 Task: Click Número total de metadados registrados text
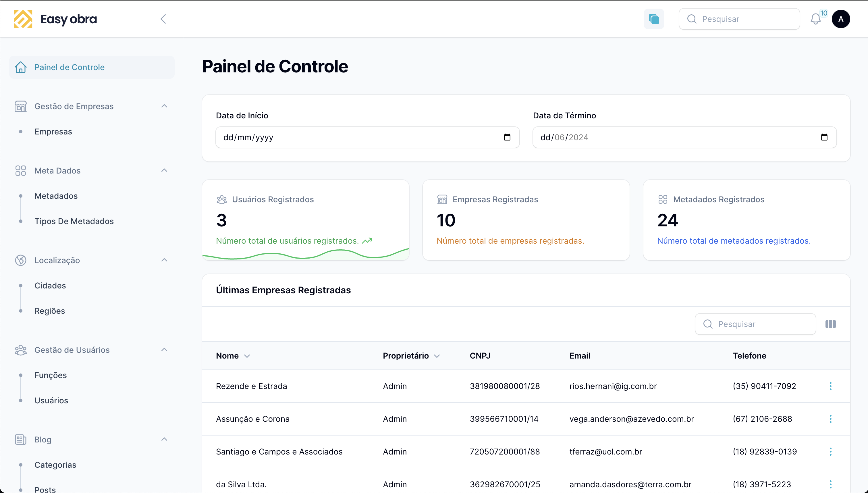pos(734,241)
